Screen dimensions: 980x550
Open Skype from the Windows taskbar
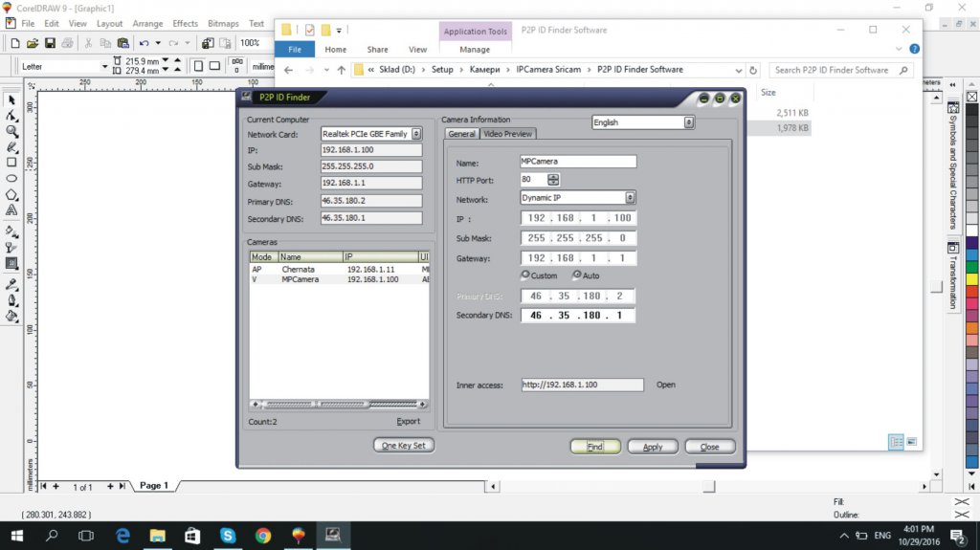point(228,536)
